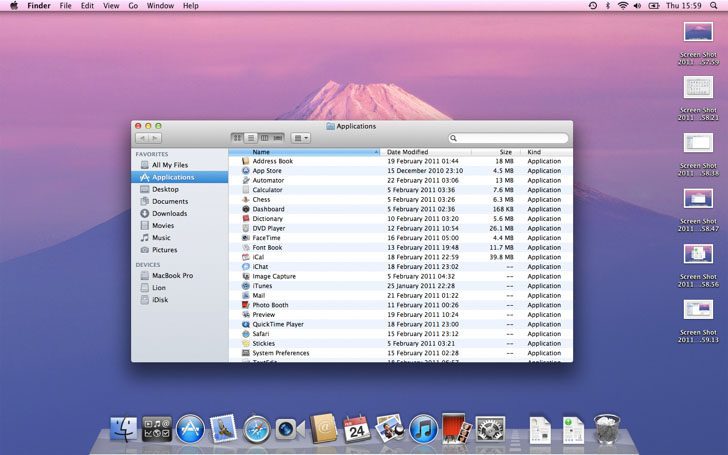Open Desktop in the sidebar
The image size is (728, 455).
(179, 189)
